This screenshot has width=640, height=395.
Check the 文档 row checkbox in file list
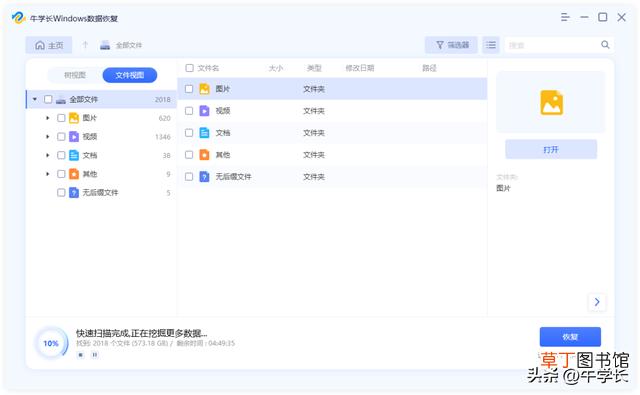pos(189,133)
